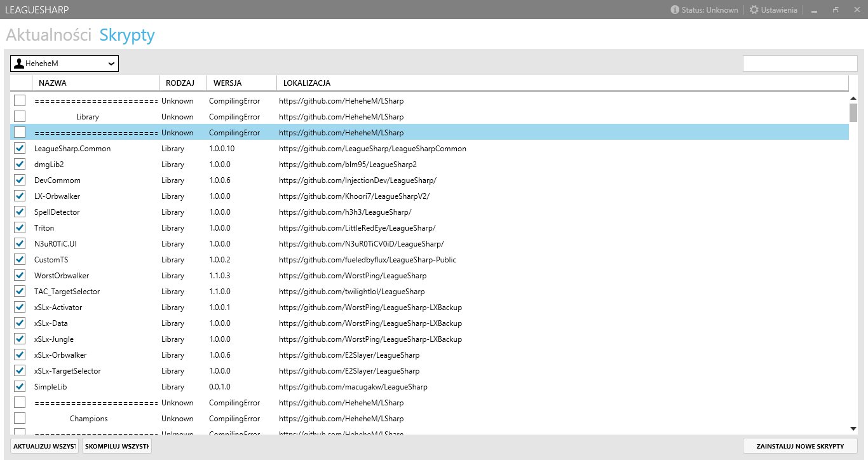Viewport: 868px width, 460px height.
Task: Click the InjectionDev/LeagueSharp location URL
Action: pyautogui.click(x=358, y=180)
